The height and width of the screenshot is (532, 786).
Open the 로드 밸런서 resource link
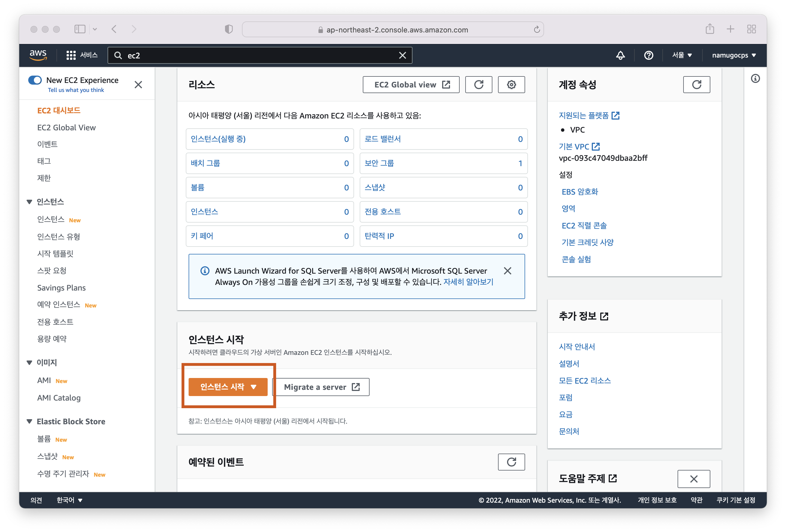coord(383,139)
